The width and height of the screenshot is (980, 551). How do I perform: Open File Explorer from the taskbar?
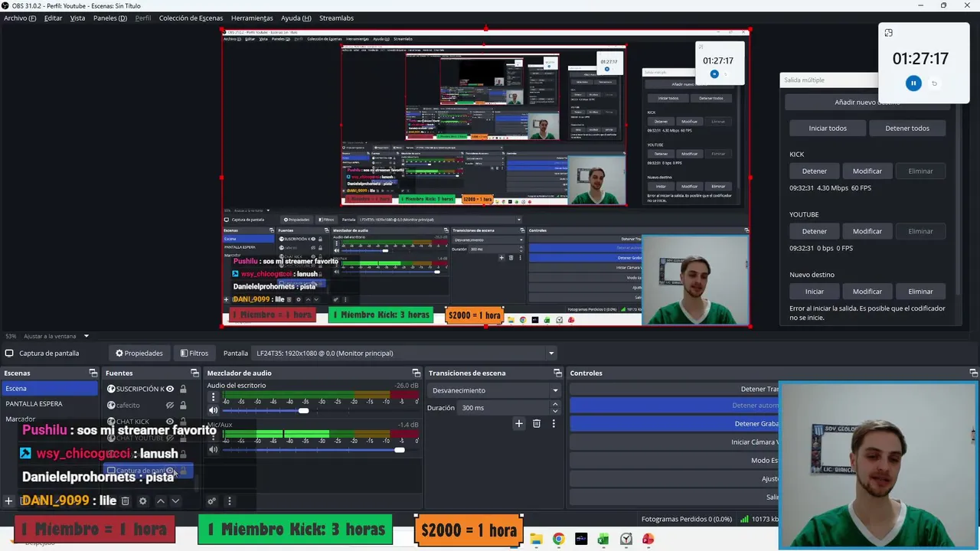point(536,539)
